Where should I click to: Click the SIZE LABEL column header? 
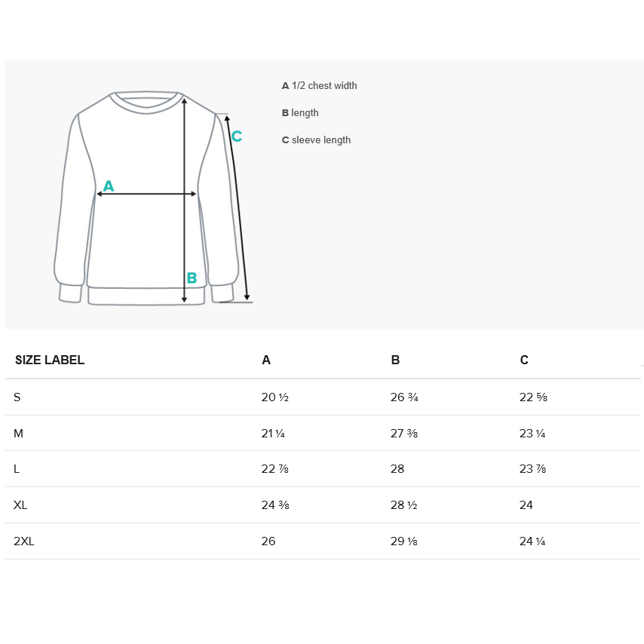[x=50, y=360]
